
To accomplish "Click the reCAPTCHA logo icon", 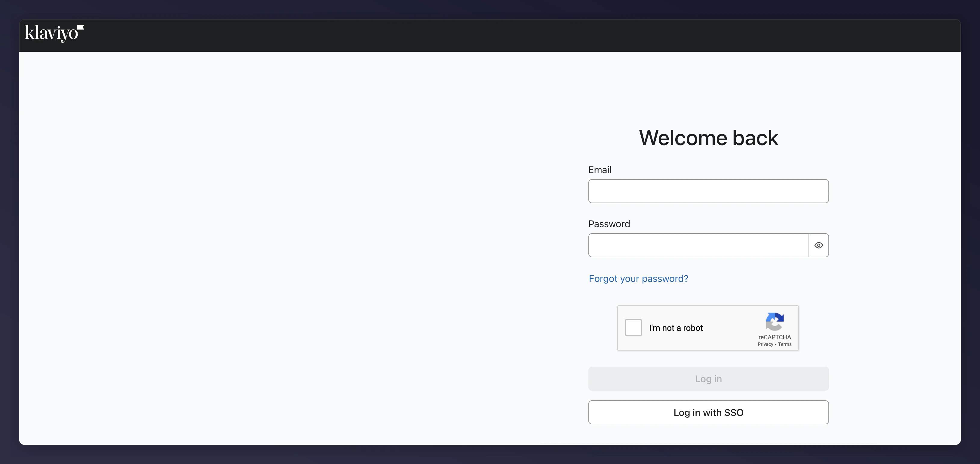I will pos(775,322).
